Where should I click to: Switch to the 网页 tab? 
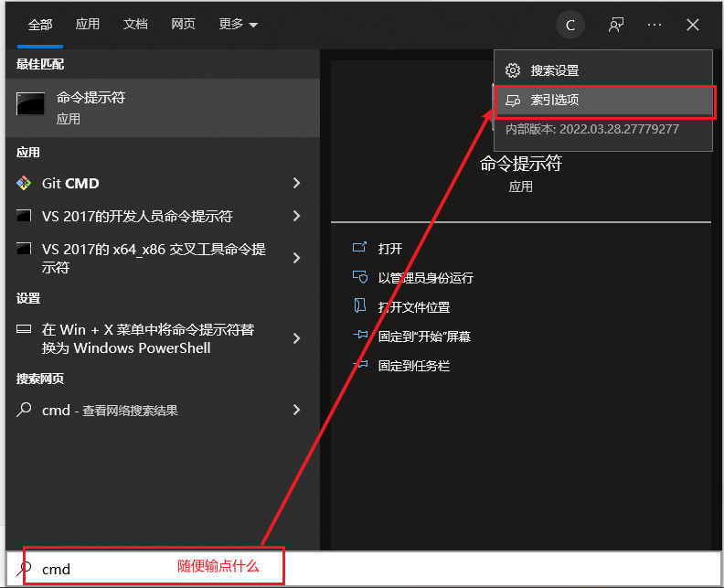coord(183,24)
